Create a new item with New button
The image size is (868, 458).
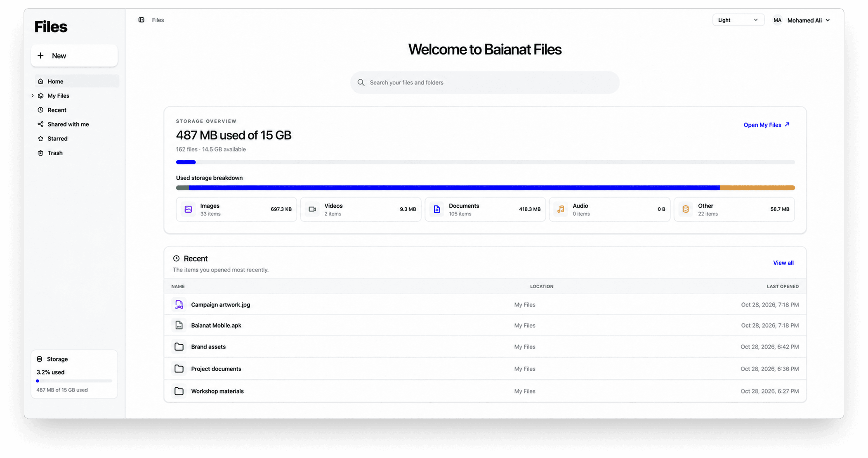tap(74, 56)
